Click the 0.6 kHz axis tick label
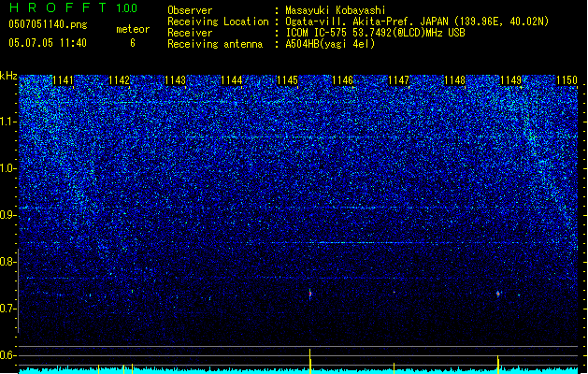This screenshot has width=588, height=374. point(7,355)
